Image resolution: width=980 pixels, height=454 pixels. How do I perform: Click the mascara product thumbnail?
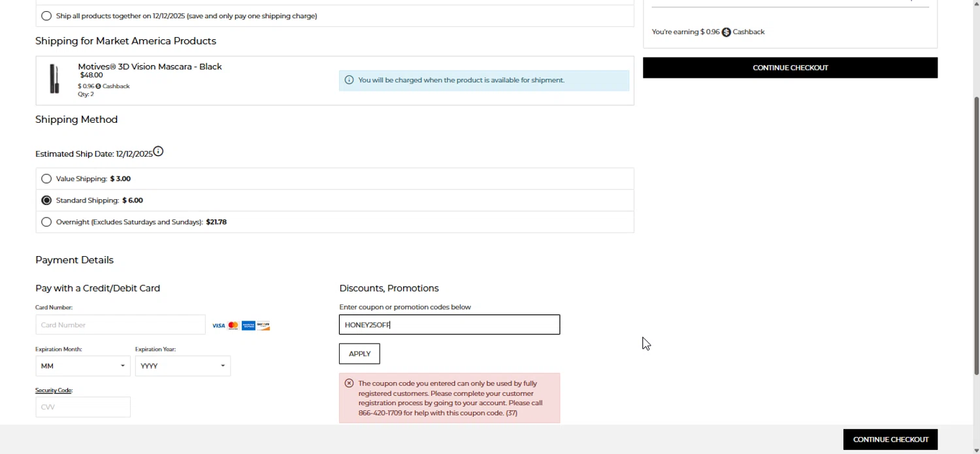(55, 78)
